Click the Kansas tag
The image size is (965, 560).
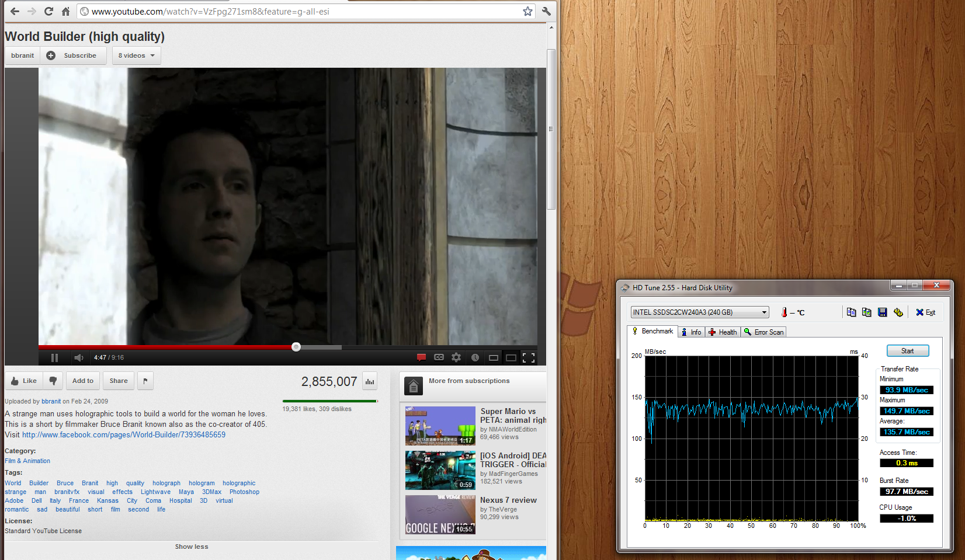107,500
